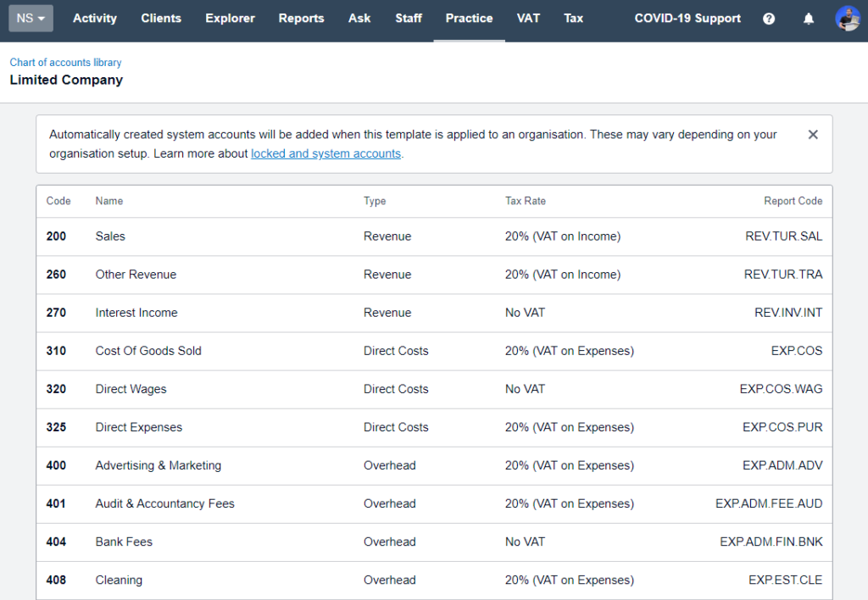Open COVID-19 Support
Image resolution: width=868 pixels, height=600 pixels.
(687, 18)
